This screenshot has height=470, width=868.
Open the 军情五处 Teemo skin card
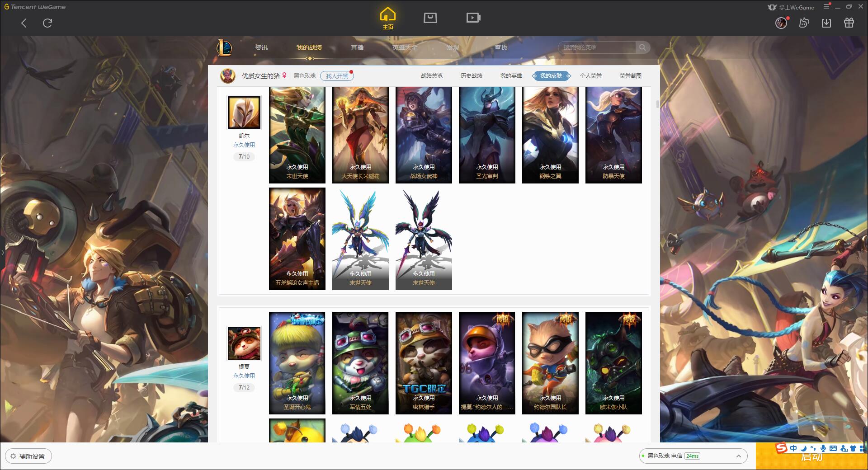(x=360, y=363)
